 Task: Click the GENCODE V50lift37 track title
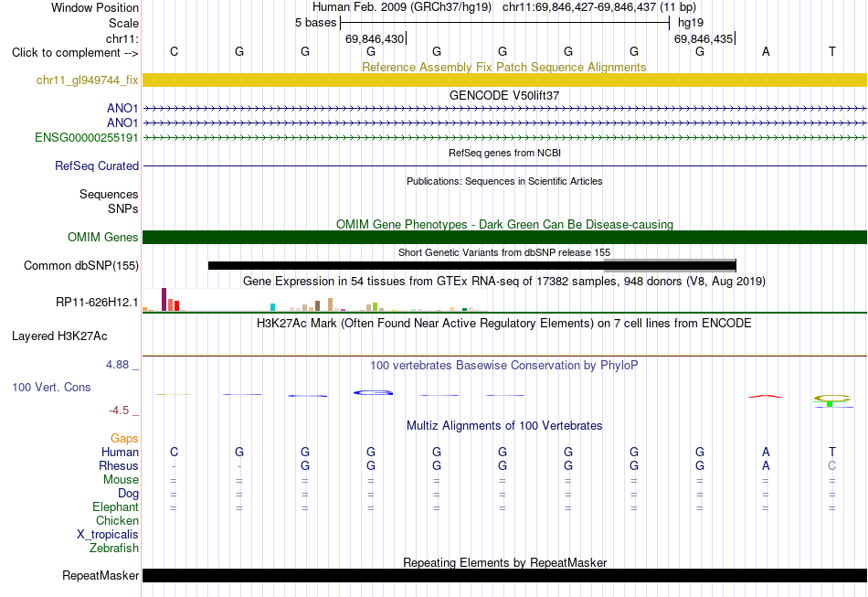pyautogui.click(x=504, y=96)
